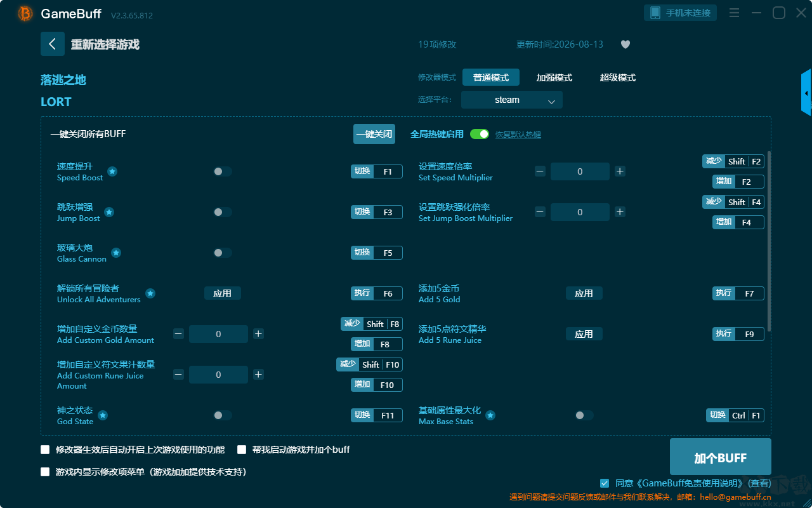Viewport: 812px width, 508px height.
Task: Click the speed multiplier decrease Shift F2 hotkey
Action: (733, 161)
